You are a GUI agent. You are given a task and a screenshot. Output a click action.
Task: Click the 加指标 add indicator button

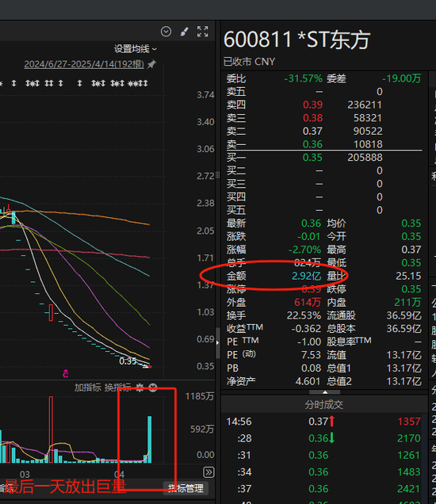point(87,388)
